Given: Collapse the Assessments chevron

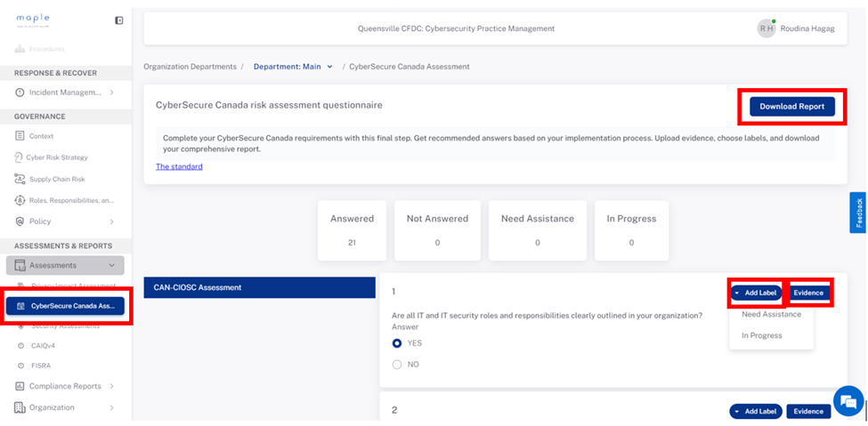Looking at the screenshot, I should pyautogui.click(x=111, y=266).
